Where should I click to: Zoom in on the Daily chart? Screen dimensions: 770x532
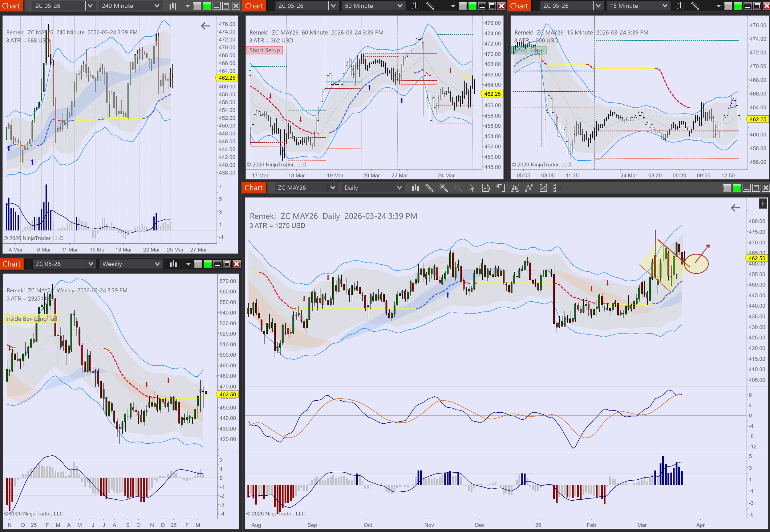pyautogui.click(x=444, y=188)
